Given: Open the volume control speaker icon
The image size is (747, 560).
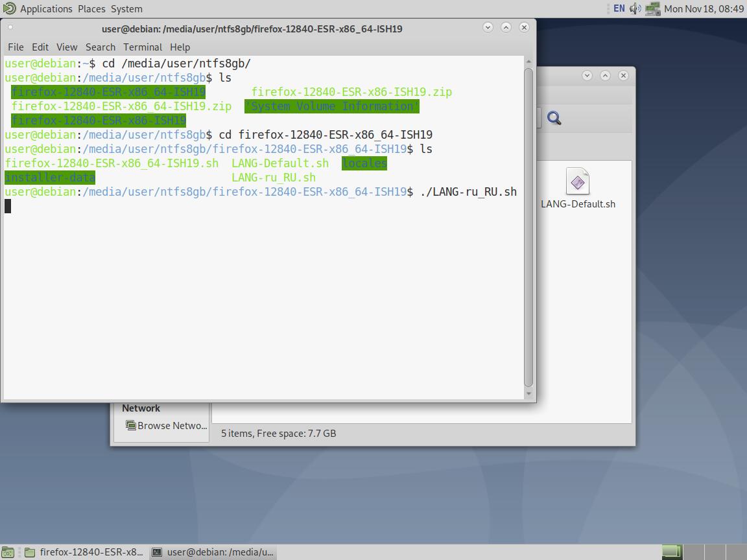Looking at the screenshot, I should [635, 8].
